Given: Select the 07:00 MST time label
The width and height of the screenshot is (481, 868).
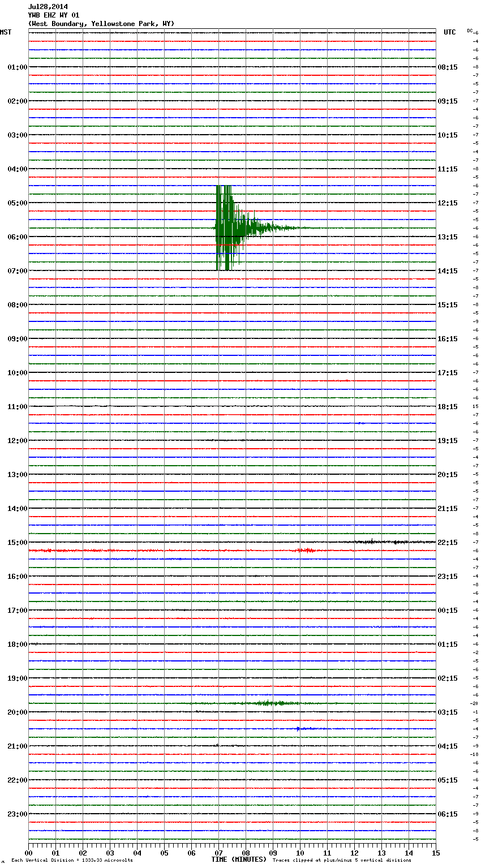Looking at the screenshot, I should point(18,271).
